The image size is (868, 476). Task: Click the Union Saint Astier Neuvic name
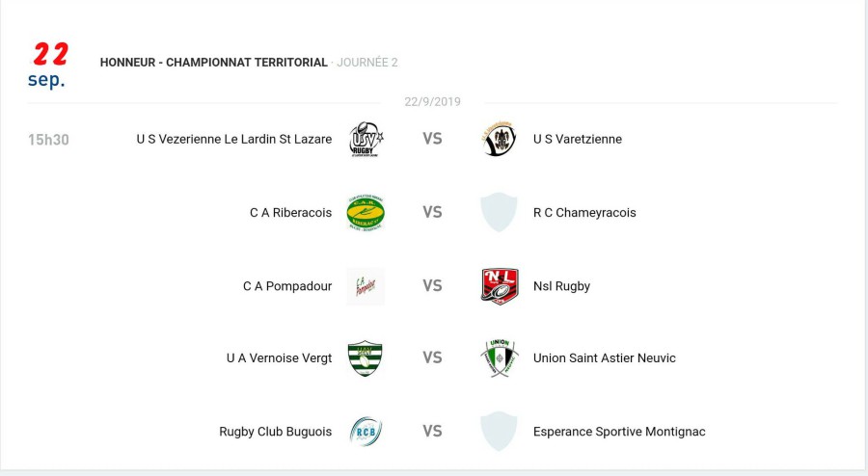click(x=605, y=358)
